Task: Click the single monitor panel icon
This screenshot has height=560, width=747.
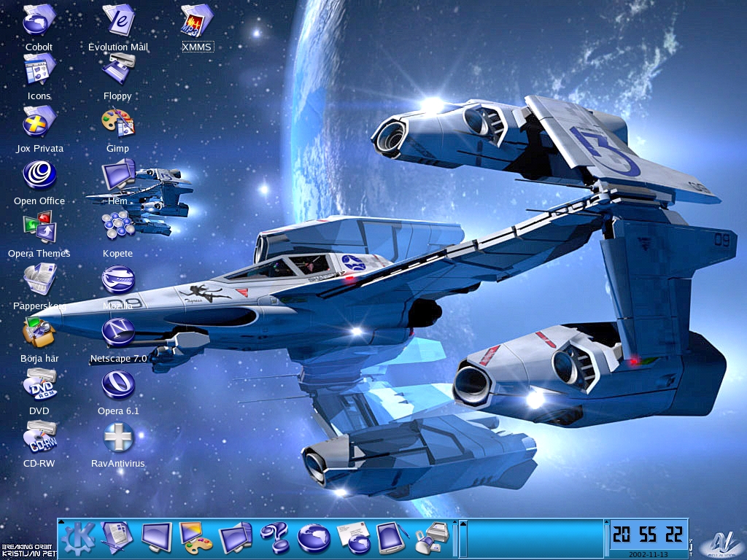Action: [157, 538]
